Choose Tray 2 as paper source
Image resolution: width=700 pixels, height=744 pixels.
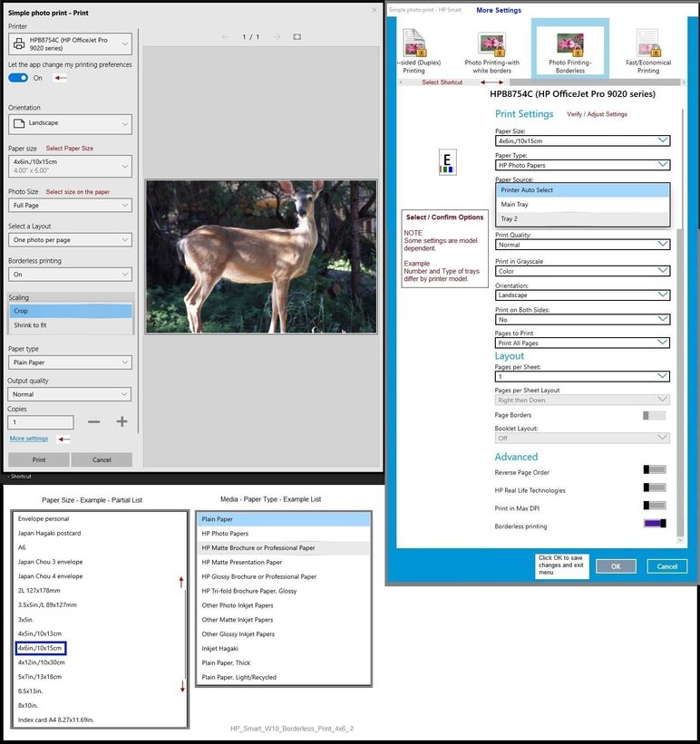[x=583, y=218]
